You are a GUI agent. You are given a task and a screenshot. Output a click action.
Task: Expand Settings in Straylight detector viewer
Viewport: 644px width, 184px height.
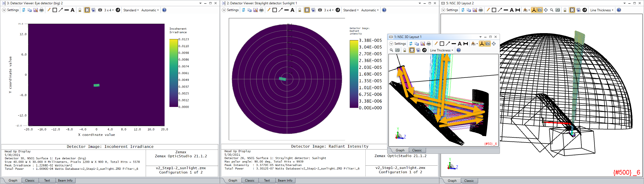(230, 10)
